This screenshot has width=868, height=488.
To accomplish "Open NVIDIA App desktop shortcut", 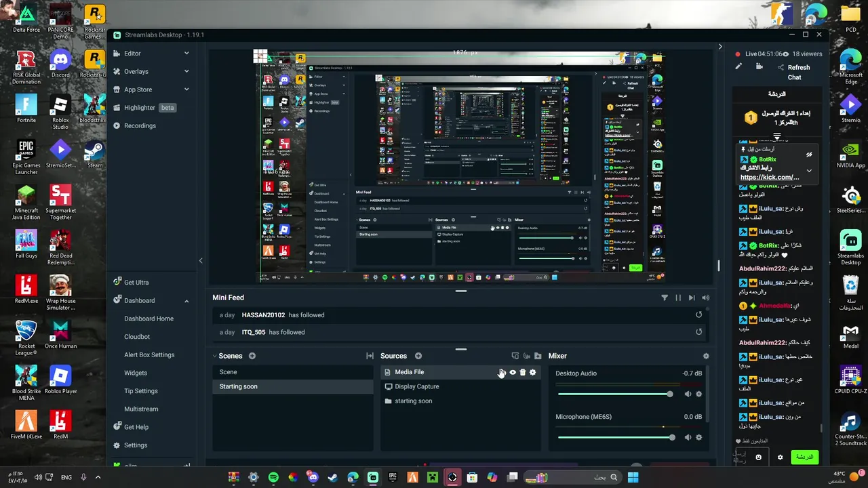I will click(850, 155).
